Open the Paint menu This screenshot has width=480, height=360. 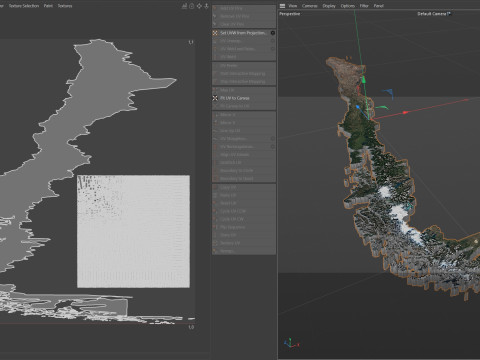pos(48,6)
